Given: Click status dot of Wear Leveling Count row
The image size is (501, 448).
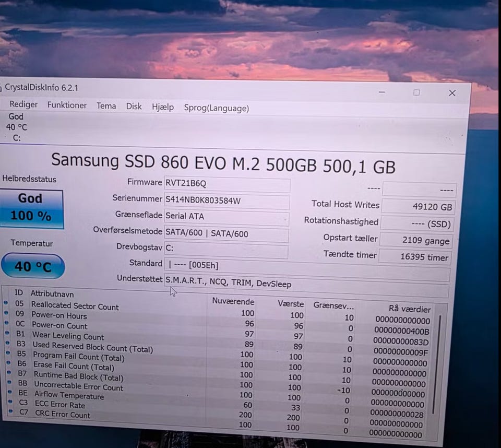Looking at the screenshot, I should tap(8, 333).
